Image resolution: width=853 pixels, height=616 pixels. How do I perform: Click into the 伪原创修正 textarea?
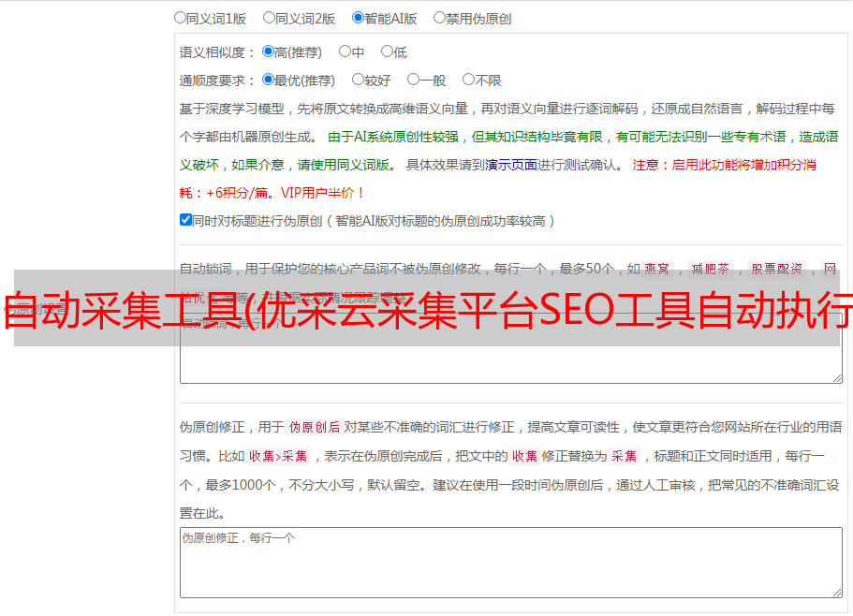tap(511, 563)
